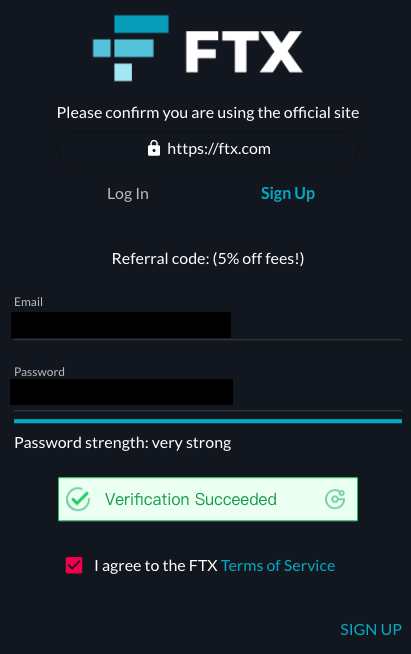Viewport: 411px width, 654px height.
Task: Click the SIGN UP button
Action: (371, 629)
